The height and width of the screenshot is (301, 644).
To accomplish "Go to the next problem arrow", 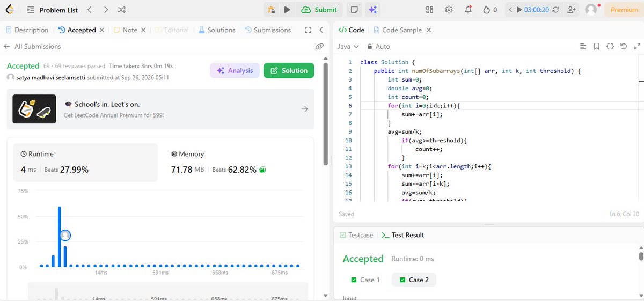I will [106, 10].
